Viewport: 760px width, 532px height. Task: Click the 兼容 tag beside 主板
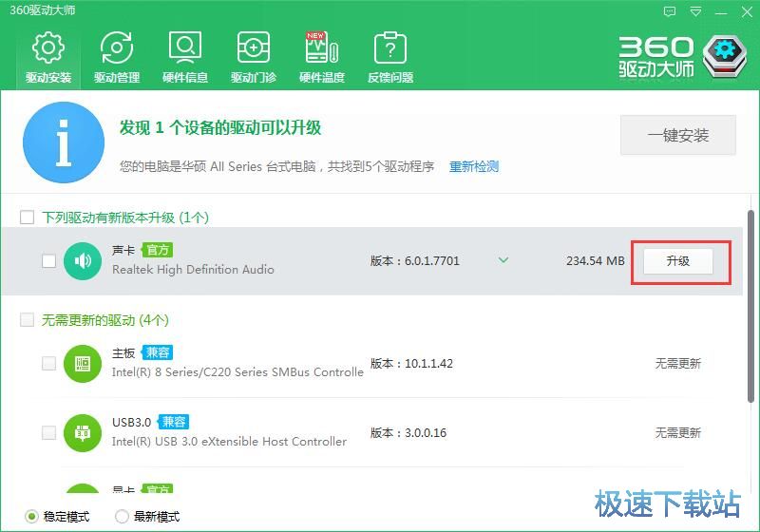[x=158, y=352]
